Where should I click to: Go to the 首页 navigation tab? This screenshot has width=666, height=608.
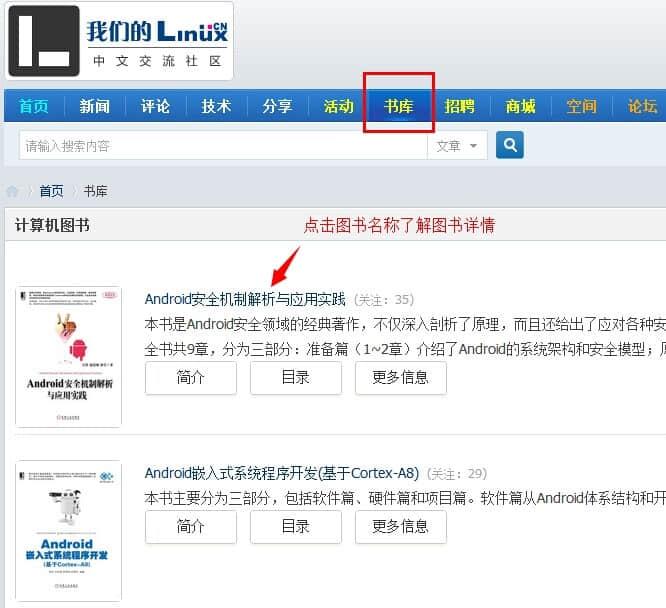[34, 106]
